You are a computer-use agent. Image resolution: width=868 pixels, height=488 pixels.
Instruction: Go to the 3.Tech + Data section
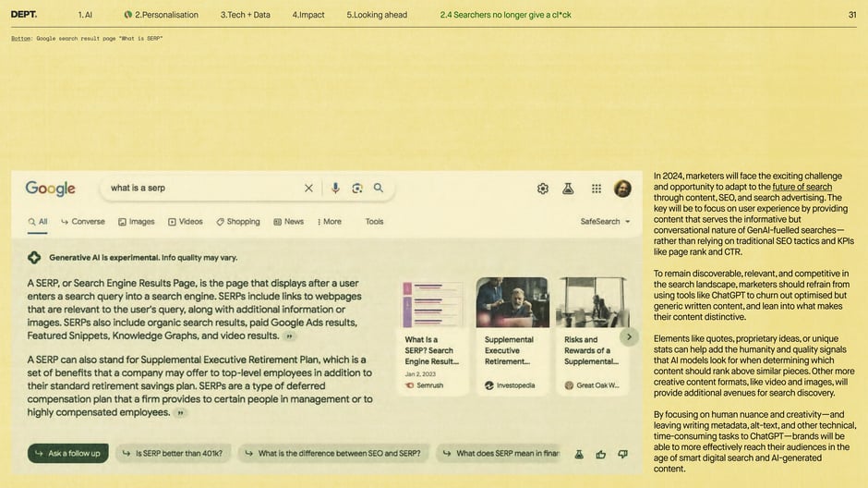point(246,15)
